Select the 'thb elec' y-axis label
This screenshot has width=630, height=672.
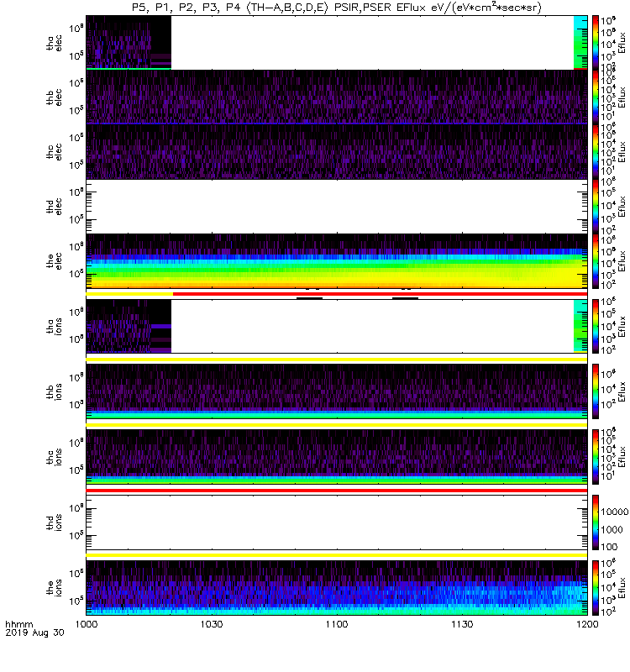[x=54, y=97]
